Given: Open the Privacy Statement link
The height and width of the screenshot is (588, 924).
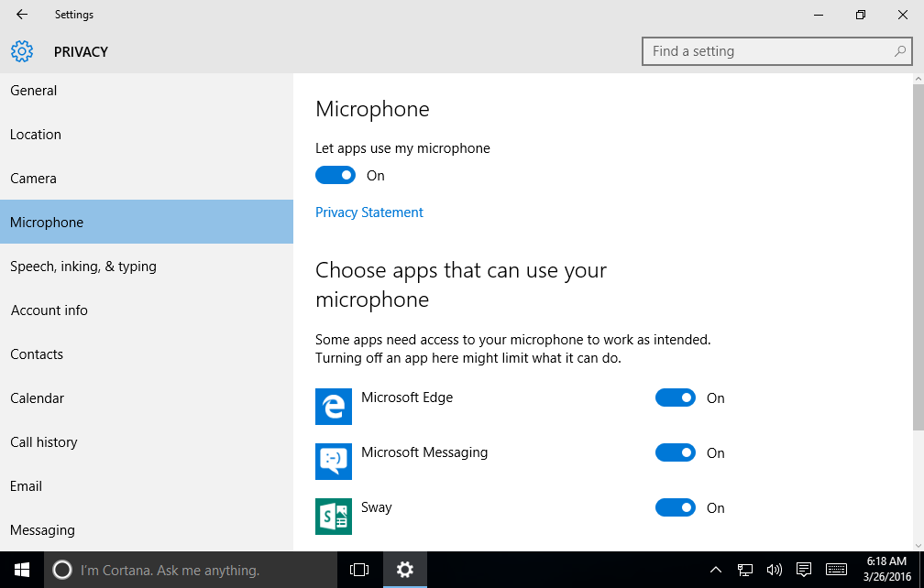Looking at the screenshot, I should (368, 212).
